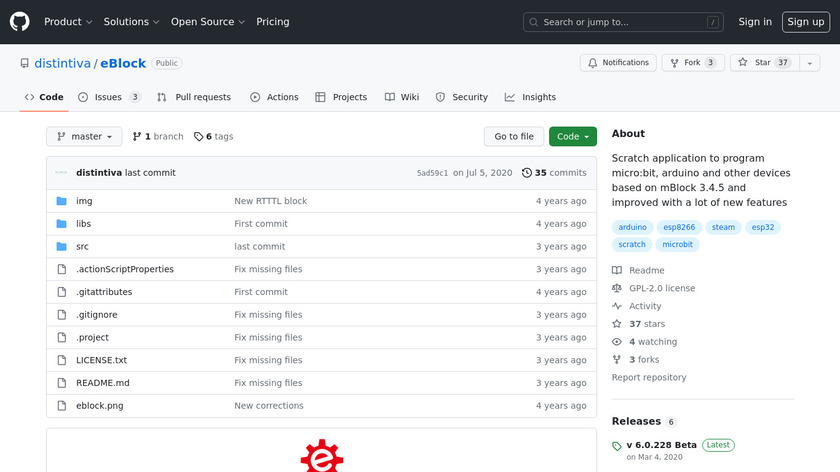Switch to the Issues tab
The height and width of the screenshot is (472, 840).
(109, 97)
